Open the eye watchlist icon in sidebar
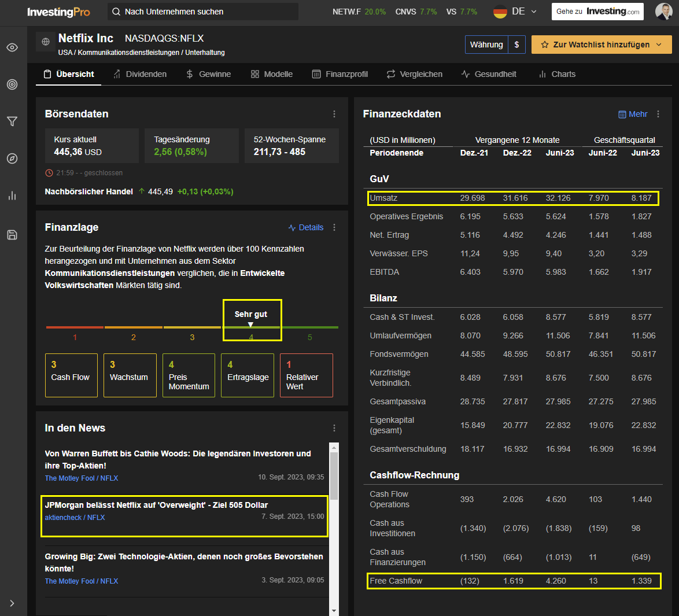This screenshot has width=679, height=616. 12,47
